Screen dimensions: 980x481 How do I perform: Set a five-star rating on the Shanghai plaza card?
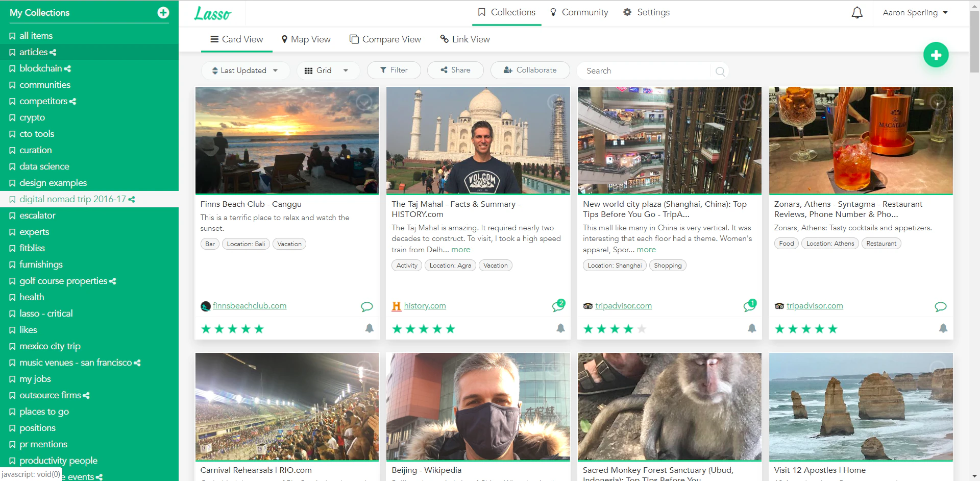[x=641, y=329]
